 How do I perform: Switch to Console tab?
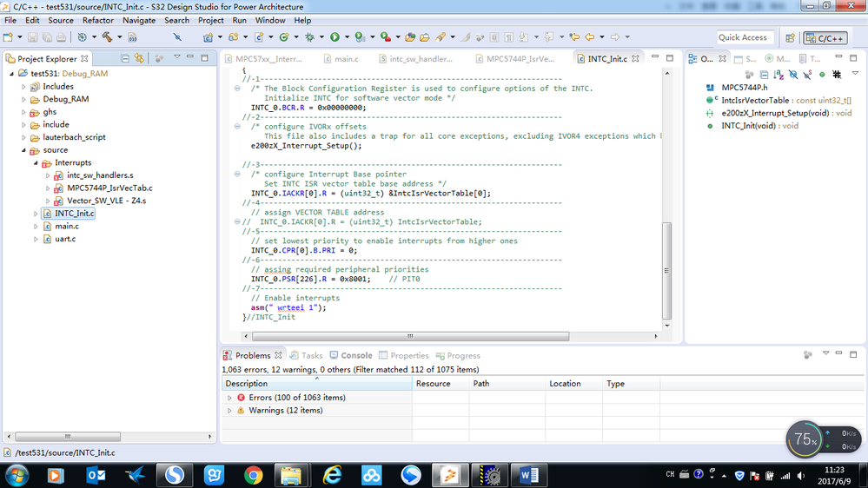tap(351, 355)
